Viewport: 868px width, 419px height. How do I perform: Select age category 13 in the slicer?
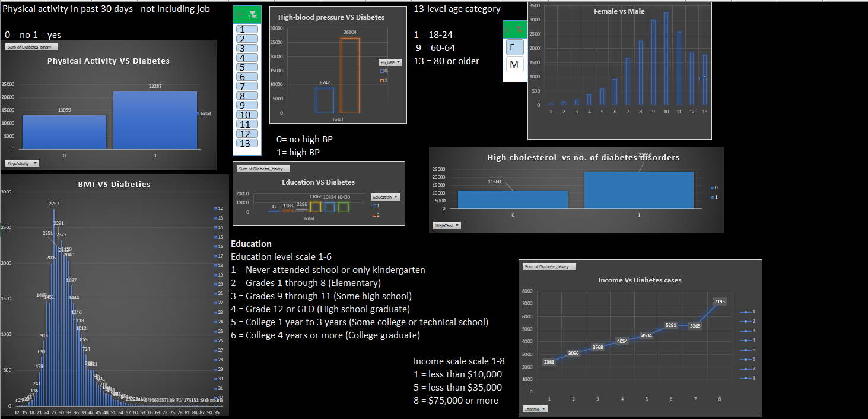[x=247, y=143]
